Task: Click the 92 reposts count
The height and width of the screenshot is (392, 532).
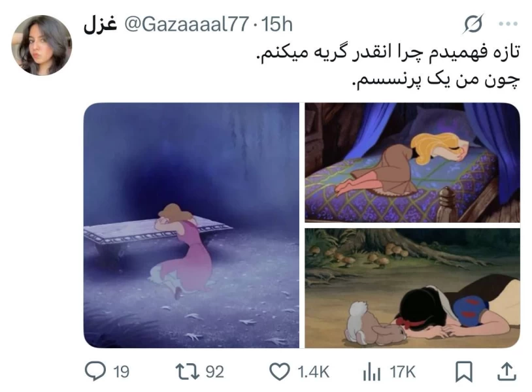Action: click(x=215, y=372)
